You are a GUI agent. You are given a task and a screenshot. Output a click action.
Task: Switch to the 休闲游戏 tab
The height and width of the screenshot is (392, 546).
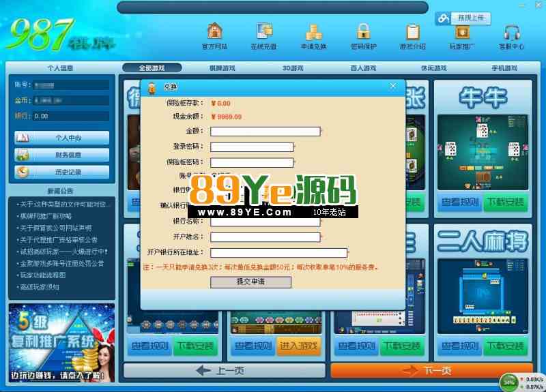433,68
